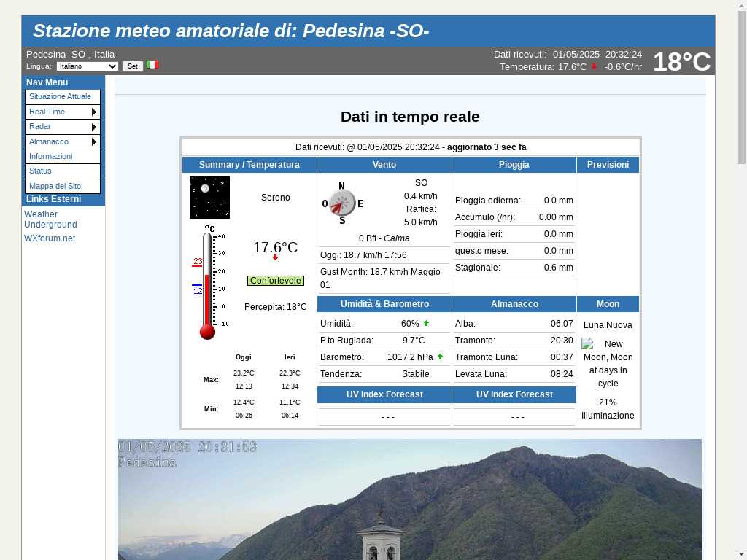Click today's min temperature 12.4°C

tap(244, 402)
